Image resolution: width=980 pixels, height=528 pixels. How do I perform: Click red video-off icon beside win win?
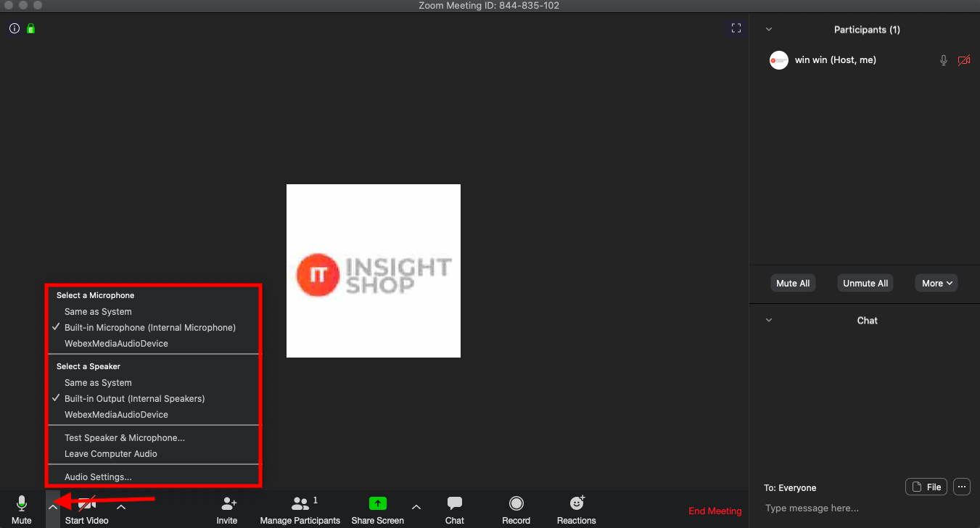click(964, 60)
